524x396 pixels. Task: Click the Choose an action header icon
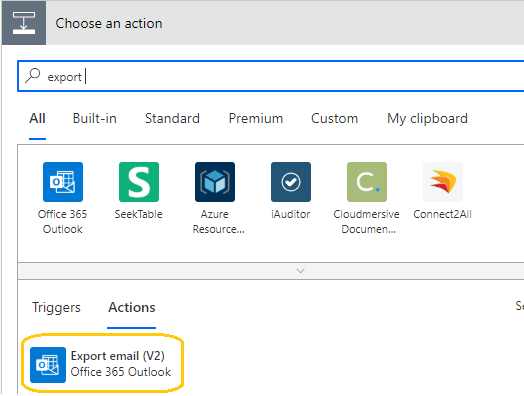click(x=24, y=23)
